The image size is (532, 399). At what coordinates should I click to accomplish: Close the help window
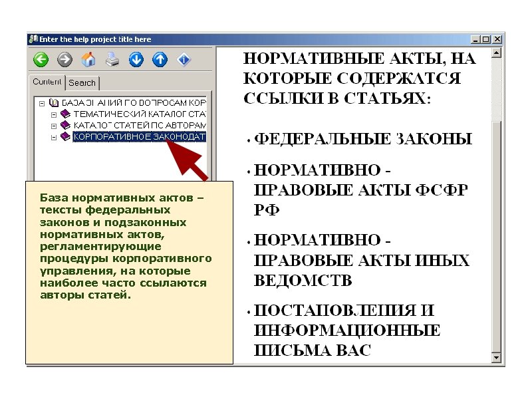pyautogui.click(x=497, y=39)
